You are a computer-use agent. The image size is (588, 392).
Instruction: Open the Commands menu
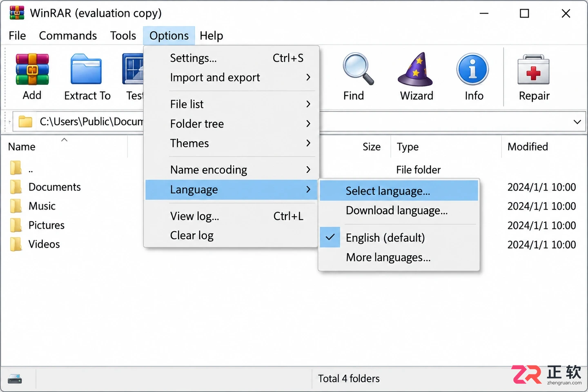tap(68, 36)
